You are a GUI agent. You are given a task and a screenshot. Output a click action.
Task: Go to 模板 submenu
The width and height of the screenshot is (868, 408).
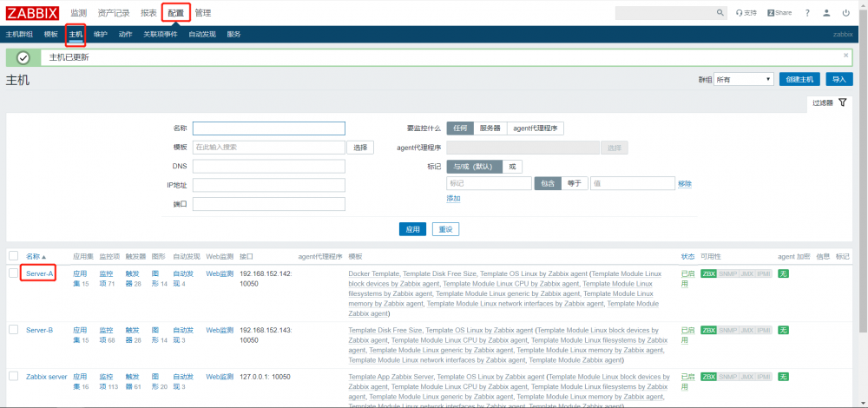pyautogui.click(x=51, y=35)
